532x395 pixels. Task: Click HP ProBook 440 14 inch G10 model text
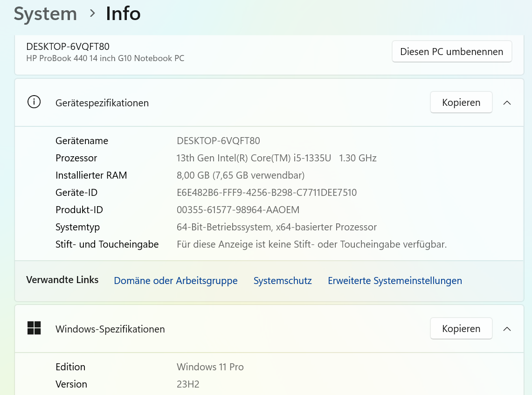[105, 58]
